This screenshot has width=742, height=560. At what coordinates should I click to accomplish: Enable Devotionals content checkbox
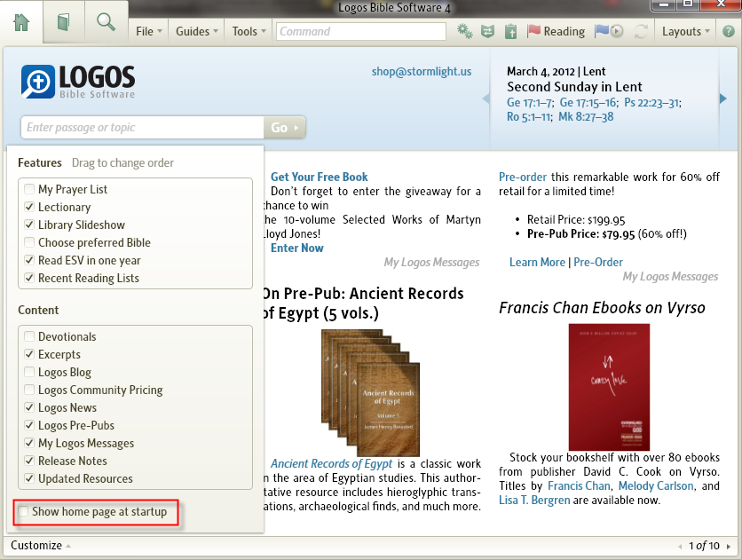pyautogui.click(x=29, y=336)
